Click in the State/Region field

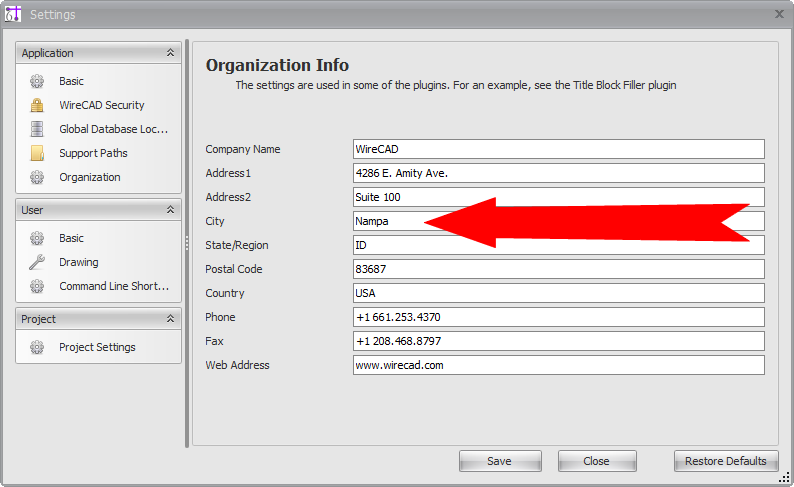(x=559, y=245)
